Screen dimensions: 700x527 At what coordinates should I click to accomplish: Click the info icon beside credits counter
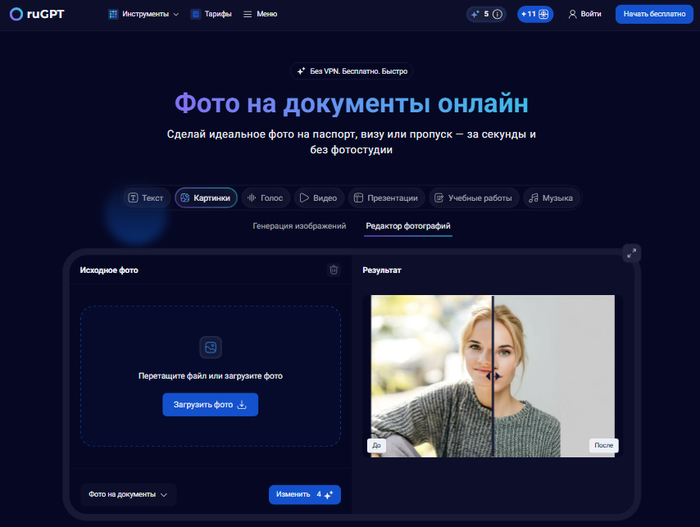point(497,14)
